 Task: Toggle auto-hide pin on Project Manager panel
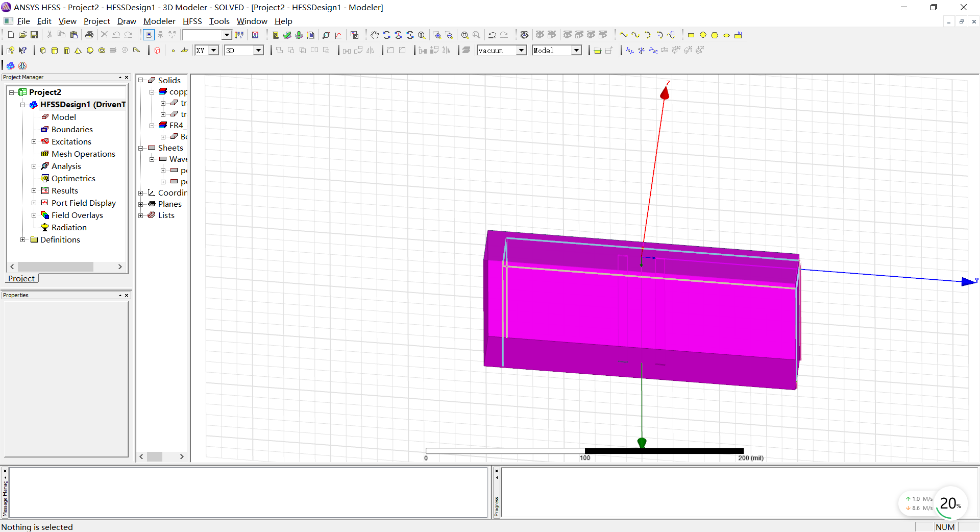click(120, 77)
